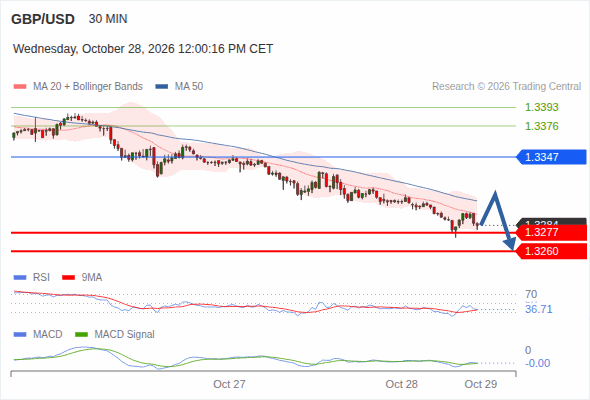
Task: Click the red 1.3277 support price tag
Action: [x=551, y=232]
